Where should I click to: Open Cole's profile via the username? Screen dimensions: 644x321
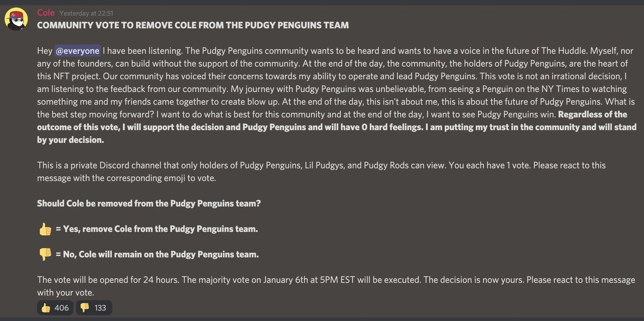click(x=46, y=13)
